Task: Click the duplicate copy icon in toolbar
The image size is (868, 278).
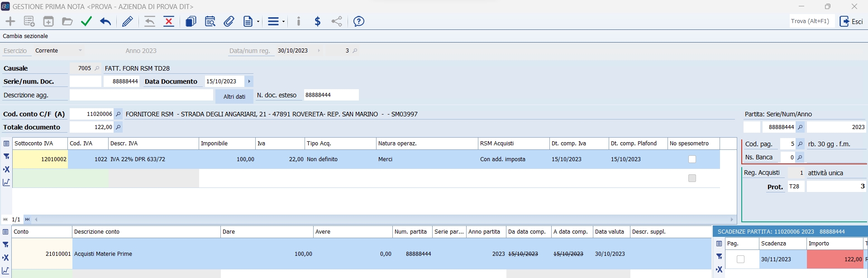Action: [191, 21]
